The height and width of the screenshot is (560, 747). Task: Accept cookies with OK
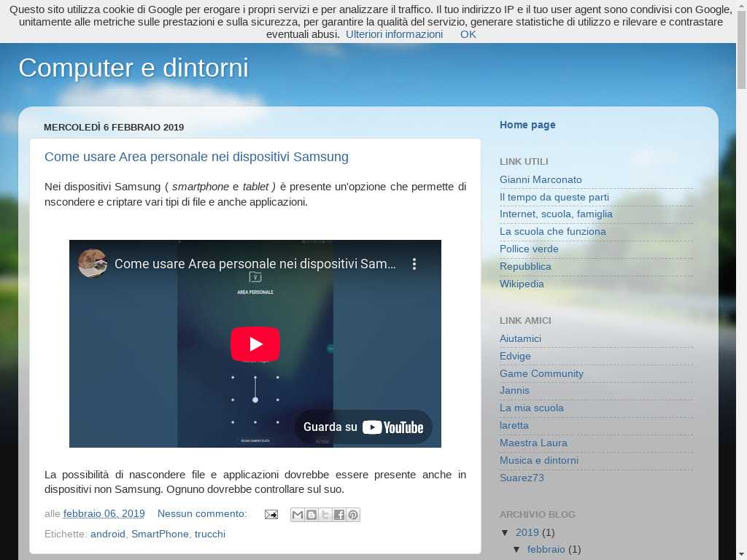pos(468,34)
